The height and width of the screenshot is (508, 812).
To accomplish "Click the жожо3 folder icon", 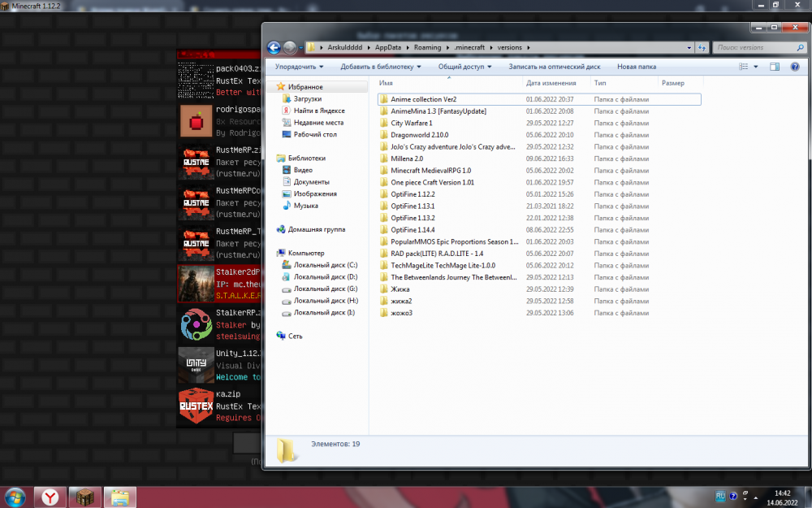I will click(x=384, y=313).
